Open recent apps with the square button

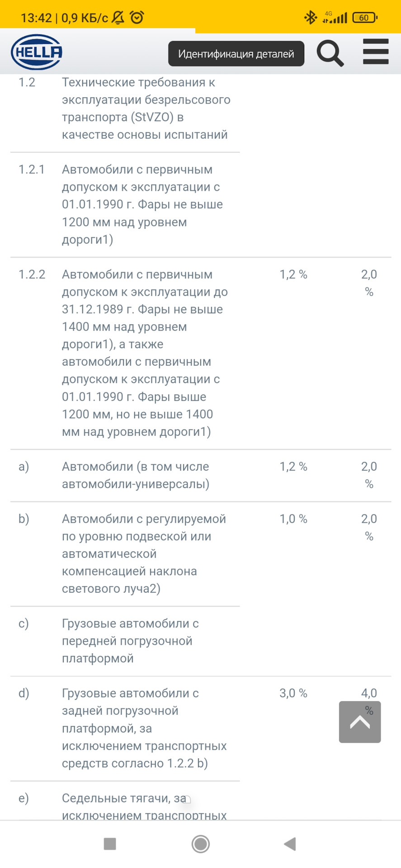pyautogui.click(x=109, y=844)
